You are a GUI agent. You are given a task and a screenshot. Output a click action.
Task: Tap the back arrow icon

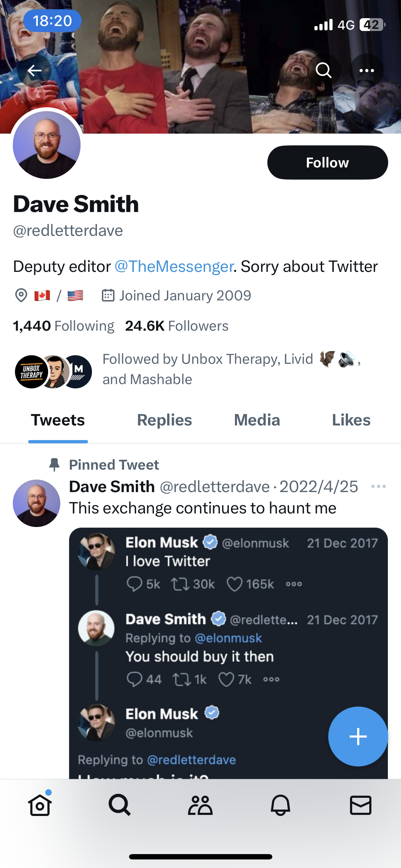pos(35,71)
